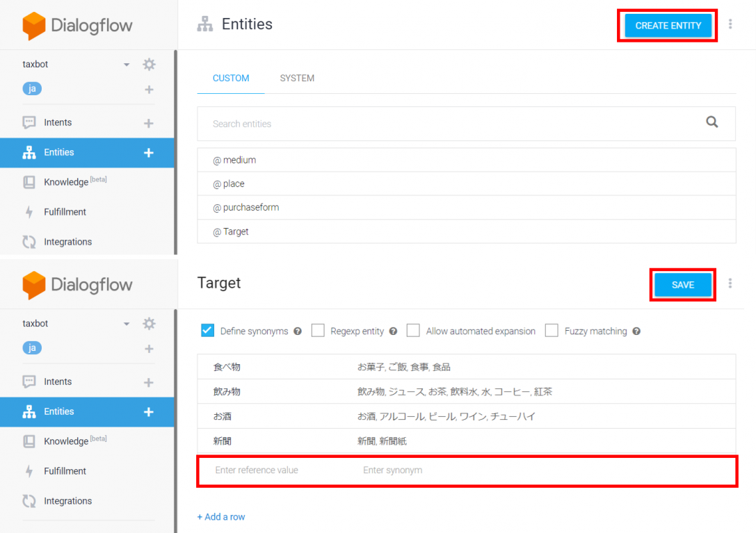Enable Allow automated expansion checkbox
This screenshot has height=533, width=756.
point(413,331)
